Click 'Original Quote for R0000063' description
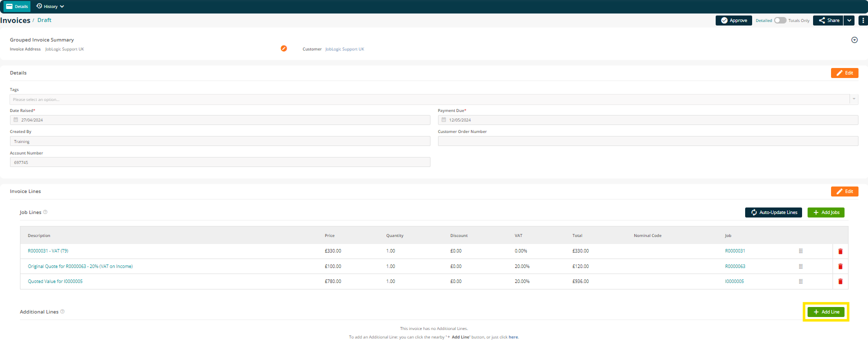This screenshot has height=361, width=868. (80, 266)
